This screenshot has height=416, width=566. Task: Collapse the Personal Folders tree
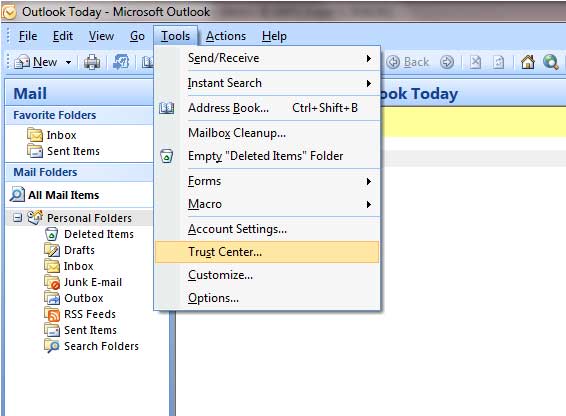click(17, 217)
